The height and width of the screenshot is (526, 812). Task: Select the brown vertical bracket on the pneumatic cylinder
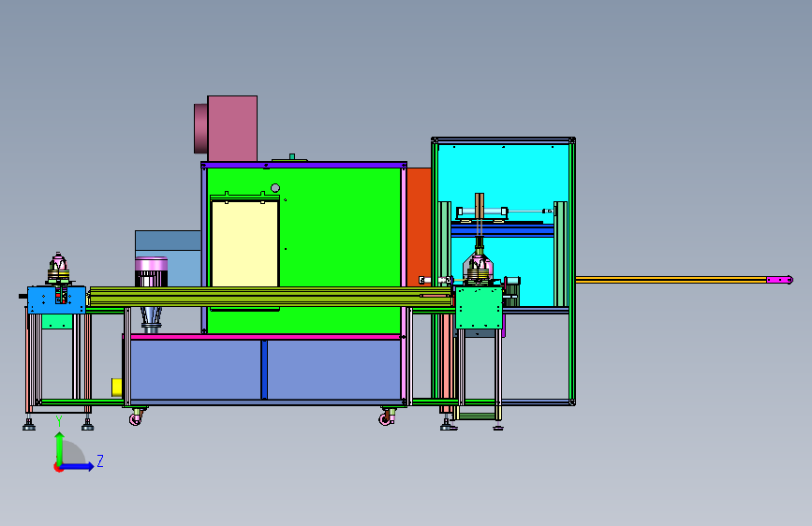(x=480, y=207)
